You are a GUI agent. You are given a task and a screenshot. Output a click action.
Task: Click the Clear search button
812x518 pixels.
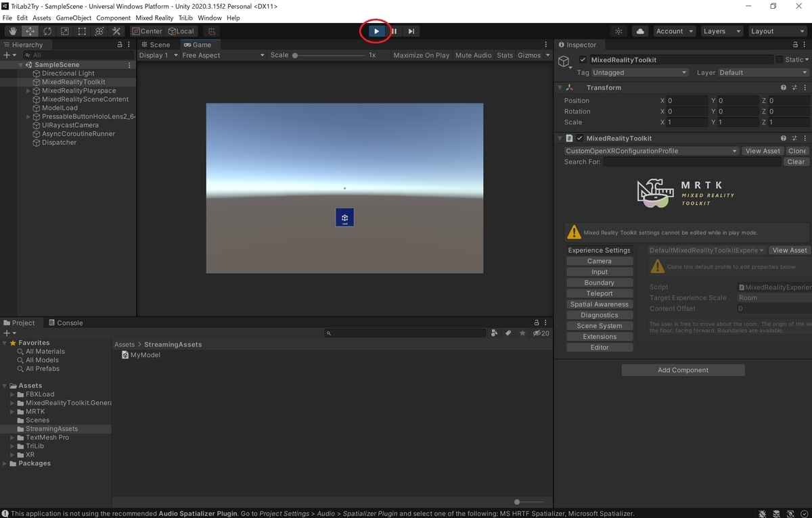[x=796, y=162]
